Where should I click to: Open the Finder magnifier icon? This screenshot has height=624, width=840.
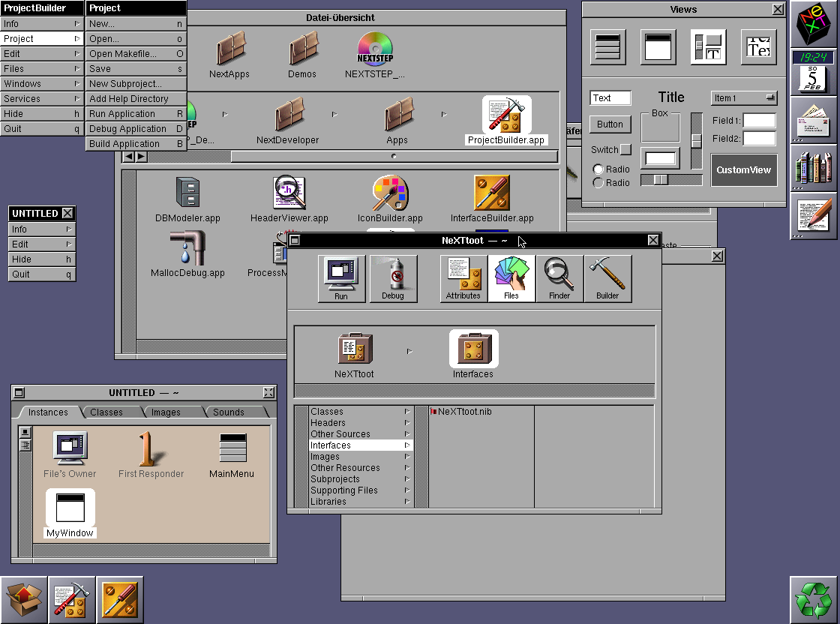coord(559,279)
